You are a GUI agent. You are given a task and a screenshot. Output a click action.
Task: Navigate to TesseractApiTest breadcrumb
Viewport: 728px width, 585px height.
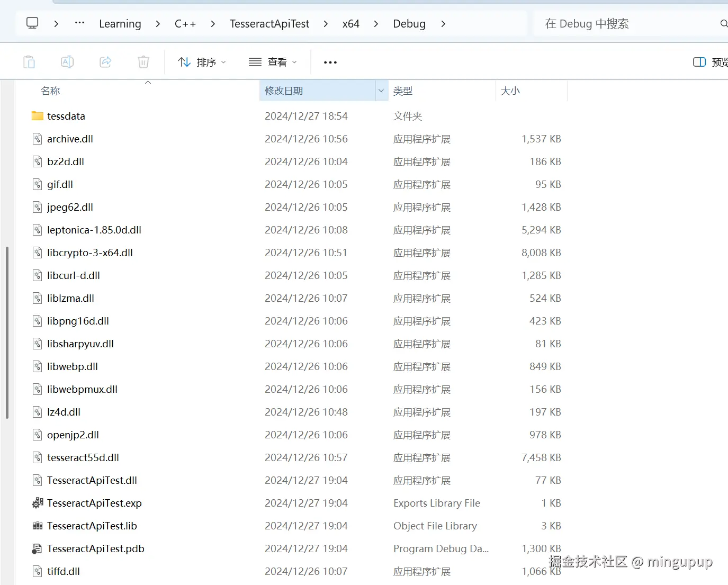click(x=269, y=24)
